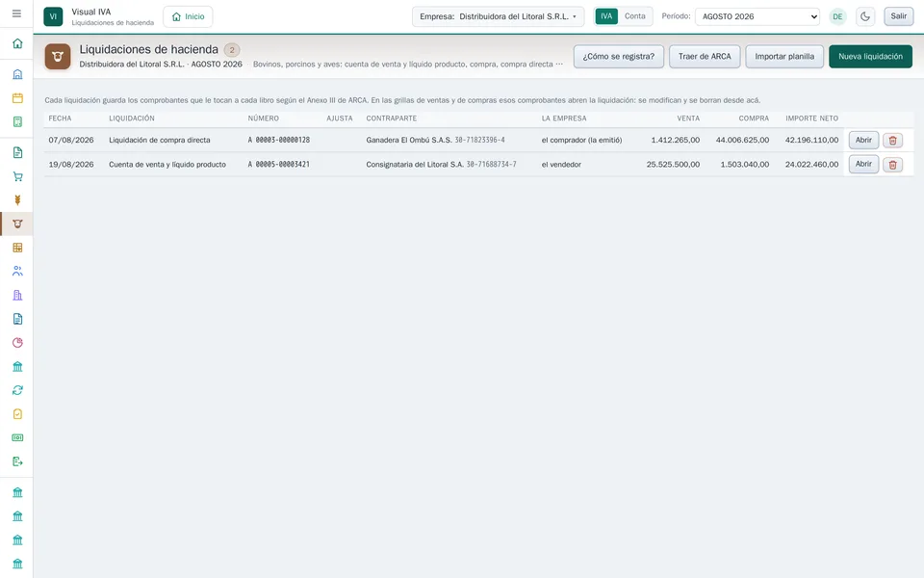The width and height of the screenshot is (924, 578).
Task: Click date 19/08/2026
Action: [x=71, y=165]
